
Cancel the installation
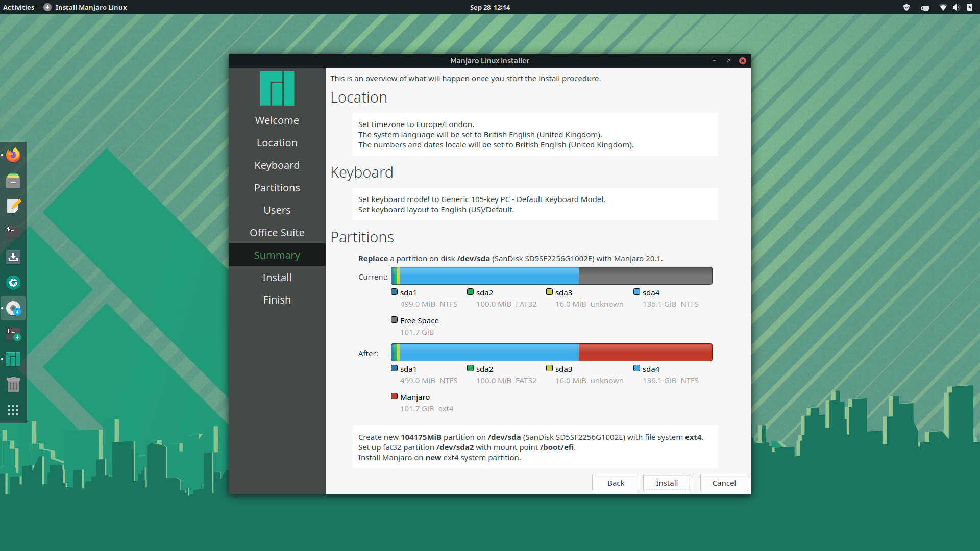724,483
